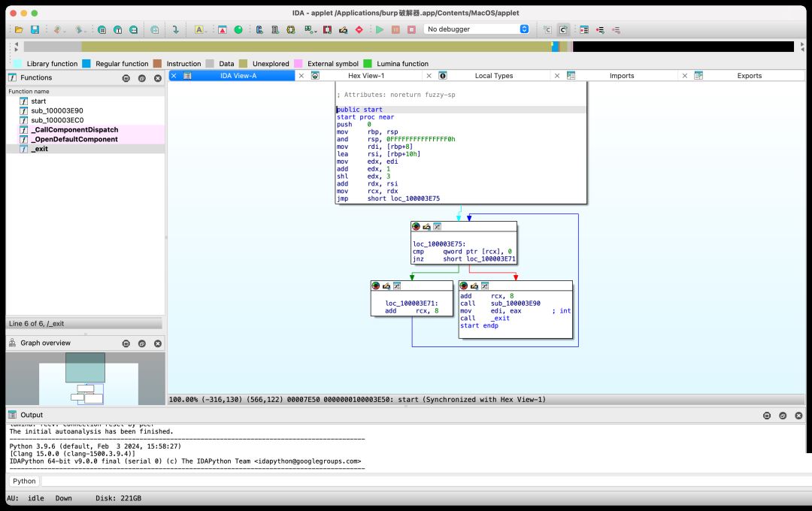Close the Graph overview panel

click(158, 343)
